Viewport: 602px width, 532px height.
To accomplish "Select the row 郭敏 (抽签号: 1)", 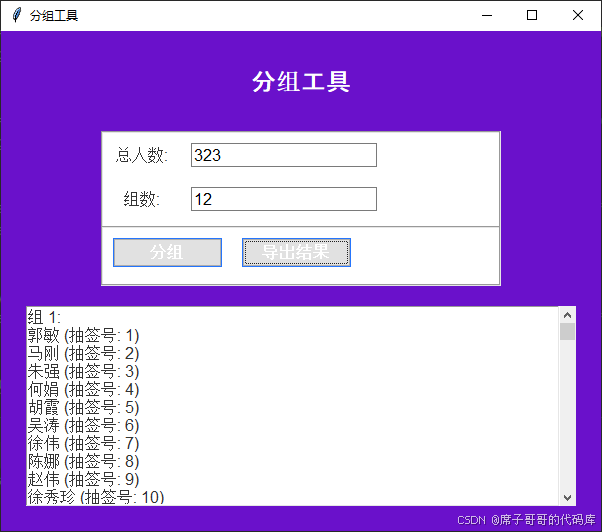I will point(83,335).
